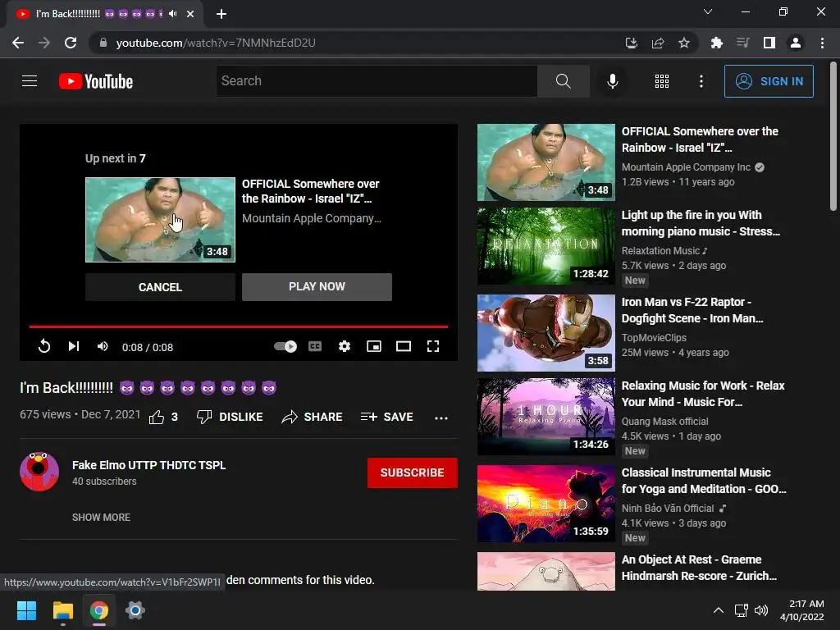Open clock showing 2:17 AM
This screenshot has height=630, width=840.
click(802, 610)
